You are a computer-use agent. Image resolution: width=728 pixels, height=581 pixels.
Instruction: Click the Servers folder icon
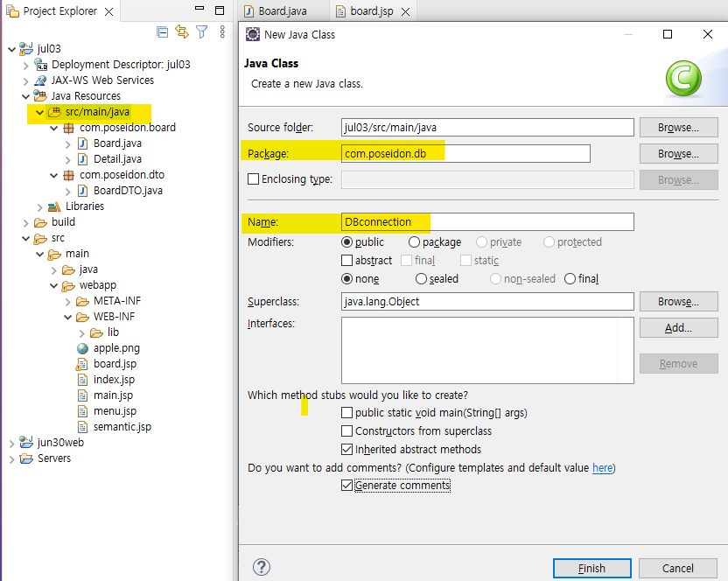tap(26, 458)
